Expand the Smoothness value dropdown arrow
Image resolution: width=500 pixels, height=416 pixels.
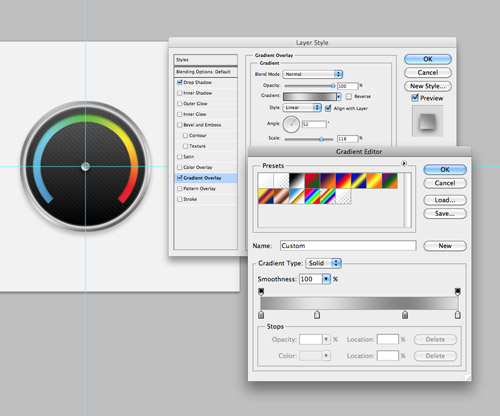326,279
